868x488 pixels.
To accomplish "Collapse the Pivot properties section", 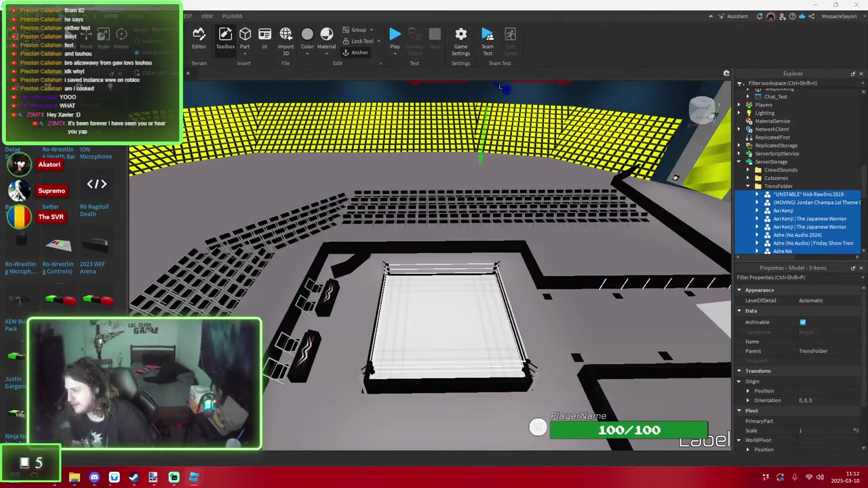I will click(740, 411).
